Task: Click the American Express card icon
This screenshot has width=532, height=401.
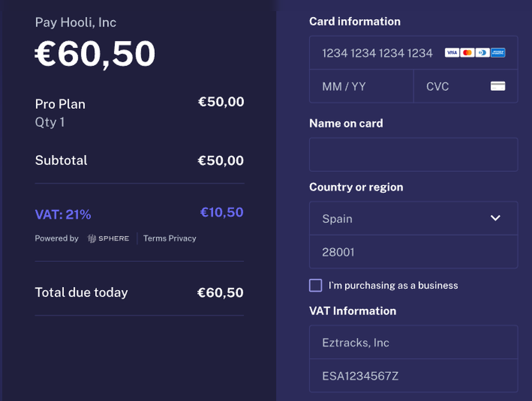Action: [498, 53]
